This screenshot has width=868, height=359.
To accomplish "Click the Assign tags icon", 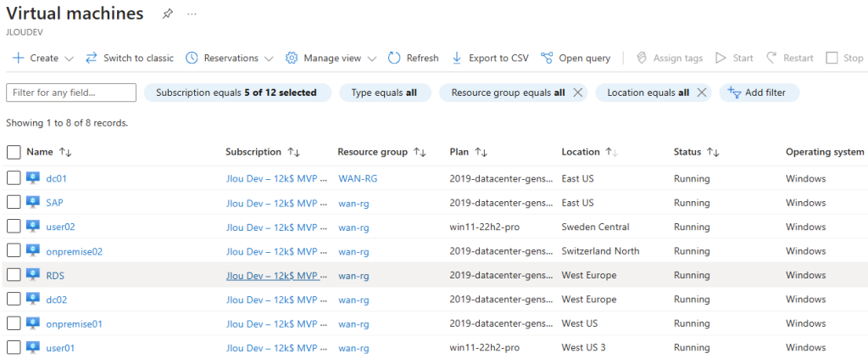I will click(642, 59).
